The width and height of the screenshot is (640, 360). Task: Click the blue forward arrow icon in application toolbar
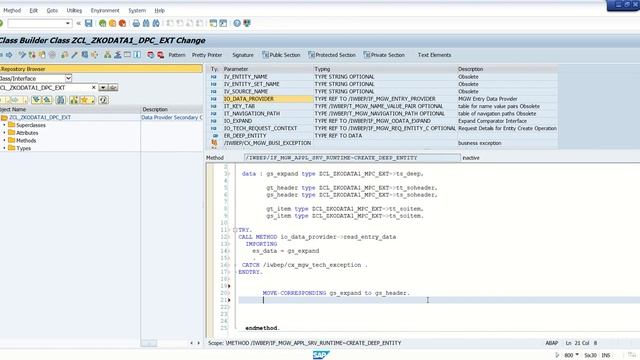[x=9, y=55]
